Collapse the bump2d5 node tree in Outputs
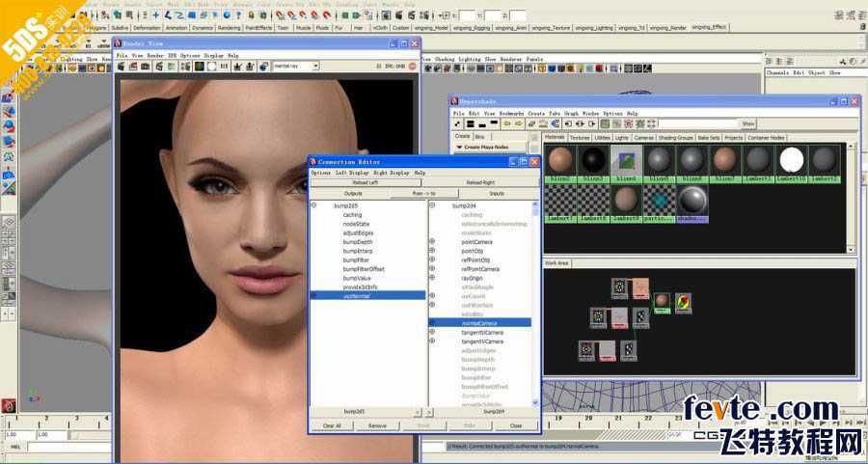This screenshot has width=868, height=464. (x=313, y=205)
